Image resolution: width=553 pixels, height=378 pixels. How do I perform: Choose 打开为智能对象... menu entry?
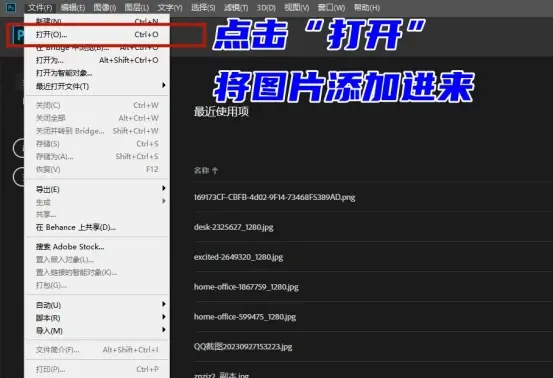[97, 73]
